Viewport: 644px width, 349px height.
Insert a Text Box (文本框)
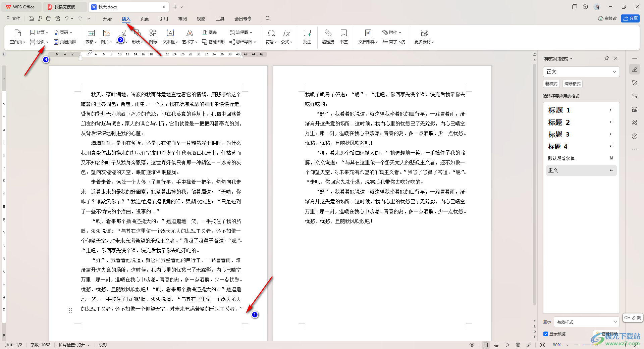point(170,37)
